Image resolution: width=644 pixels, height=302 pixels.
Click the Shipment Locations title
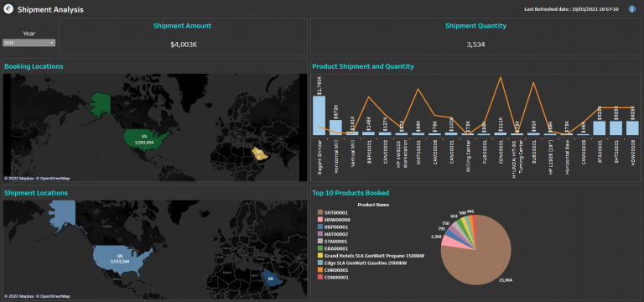pyautogui.click(x=36, y=193)
